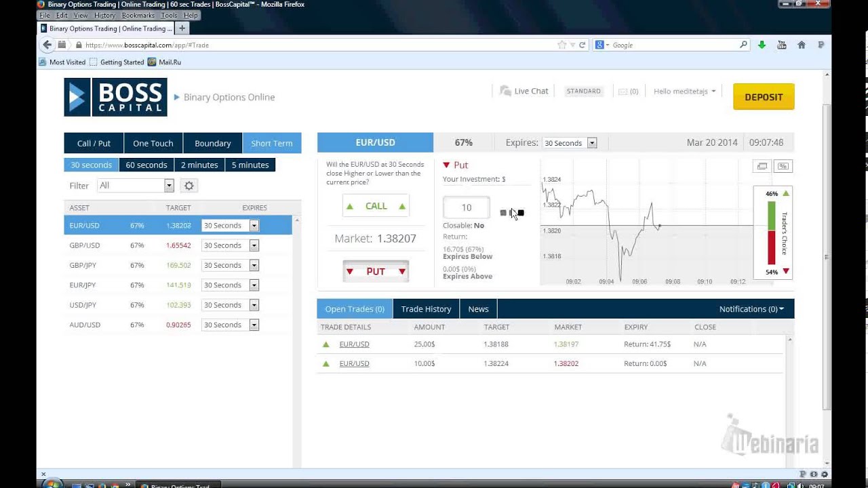The image size is (868, 488).
Task: Click the browser back arrow
Action: point(47,45)
